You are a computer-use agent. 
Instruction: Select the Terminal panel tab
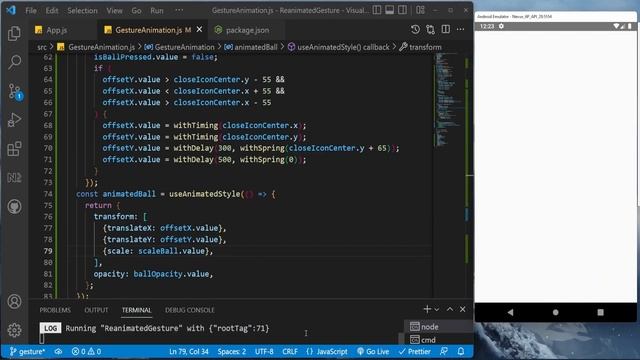coord(136,310)
